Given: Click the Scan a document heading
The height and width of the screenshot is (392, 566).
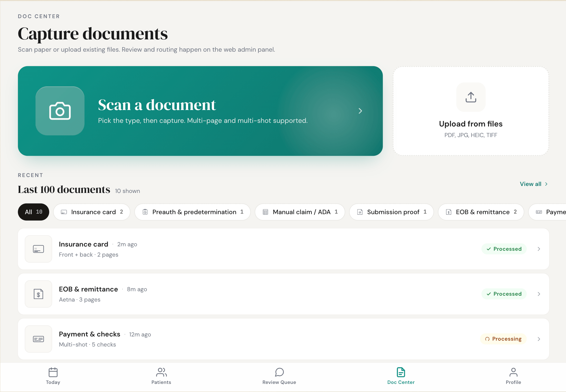Looking at the screenshot, I should click(x=157, y=105).
